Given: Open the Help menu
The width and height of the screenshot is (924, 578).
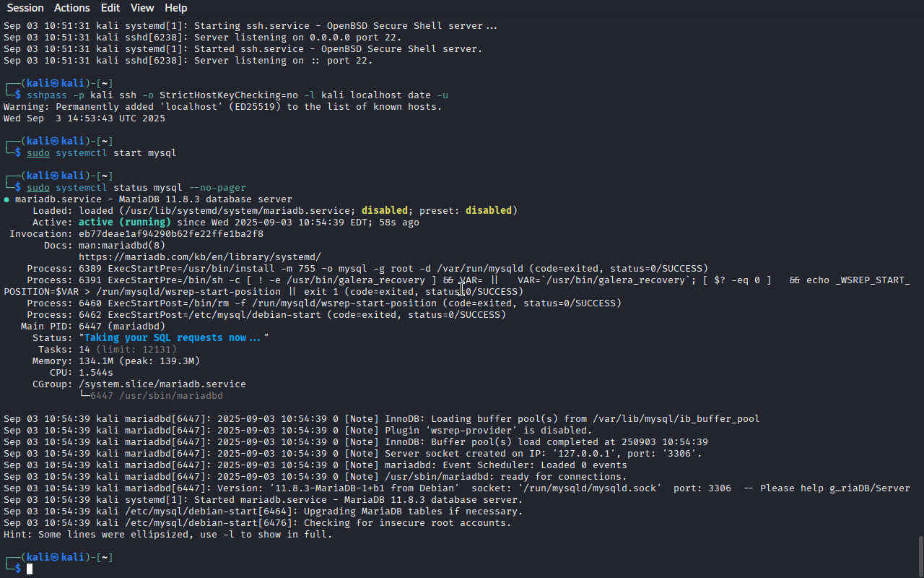Looking at the screenshot, I should 175,8.
